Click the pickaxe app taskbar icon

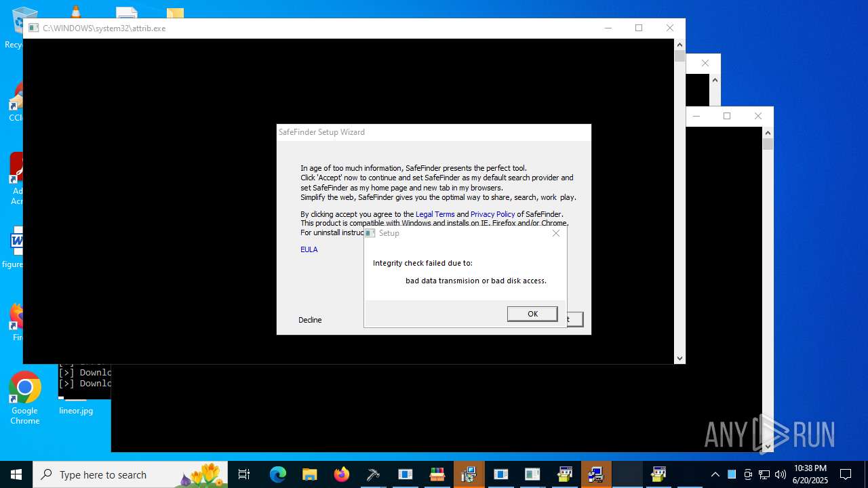point(373,474)
